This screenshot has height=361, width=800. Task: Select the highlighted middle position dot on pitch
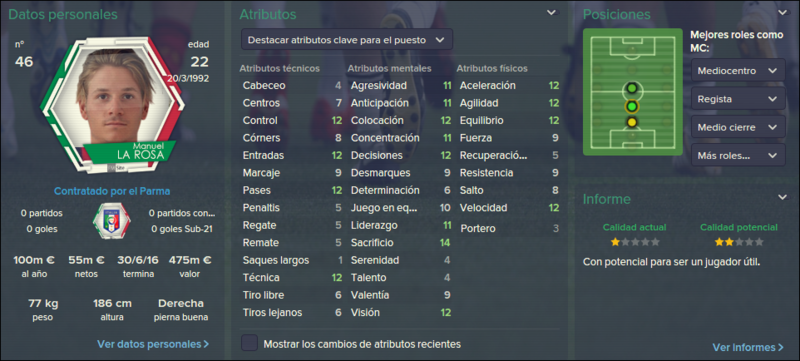[632, 107]
